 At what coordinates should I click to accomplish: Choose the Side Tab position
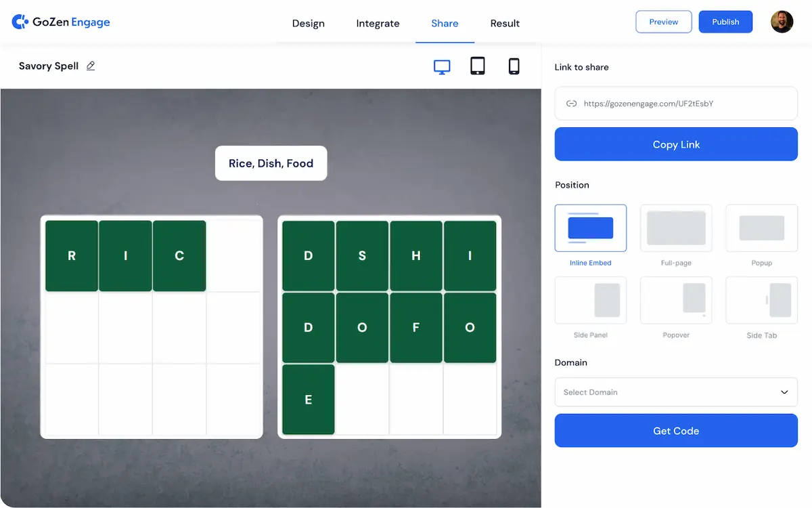point(761,300)
